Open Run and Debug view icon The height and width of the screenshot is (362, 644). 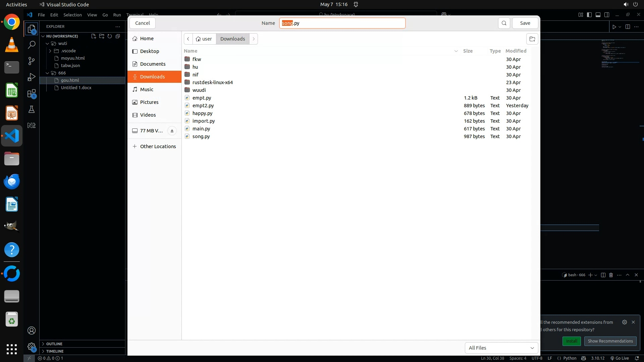(x=32, y=77)
